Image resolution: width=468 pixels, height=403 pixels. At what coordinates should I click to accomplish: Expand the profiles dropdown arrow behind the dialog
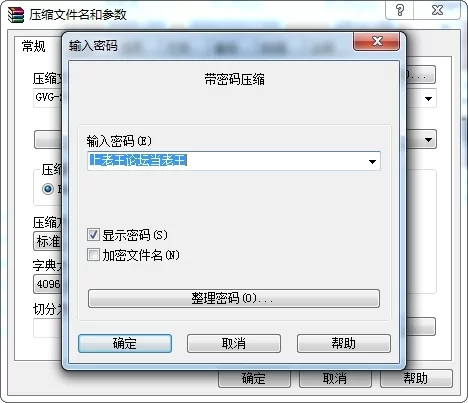[428, 139]
